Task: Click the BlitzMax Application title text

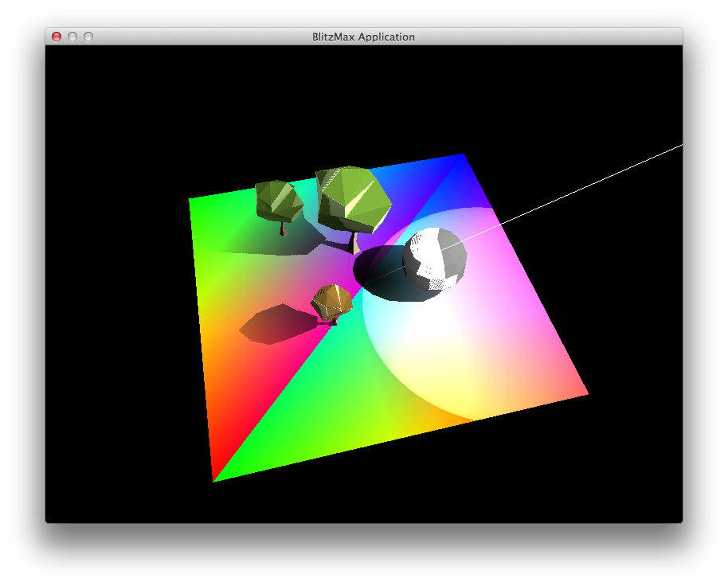Action: 363,37
